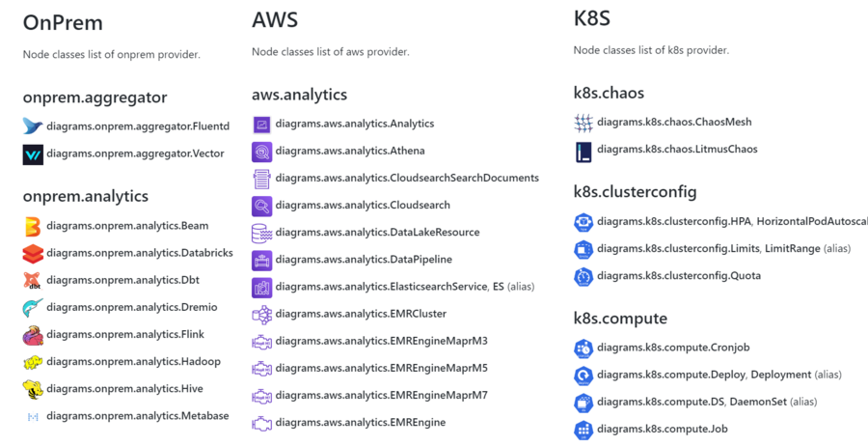868x446 pixels.
Task: Click the aws.analytics section heading
Action: pos(299,95)
